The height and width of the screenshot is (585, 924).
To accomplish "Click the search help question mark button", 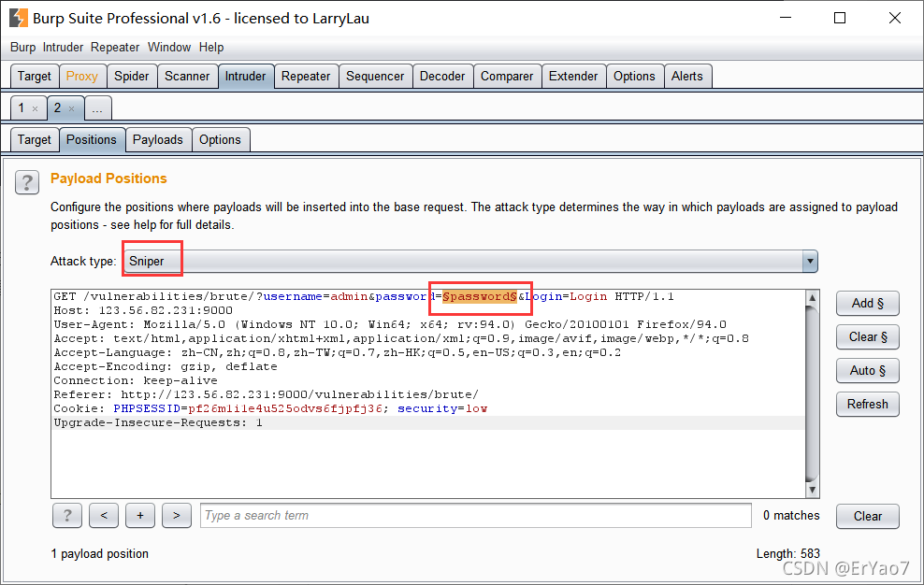I will click(67, 516).
